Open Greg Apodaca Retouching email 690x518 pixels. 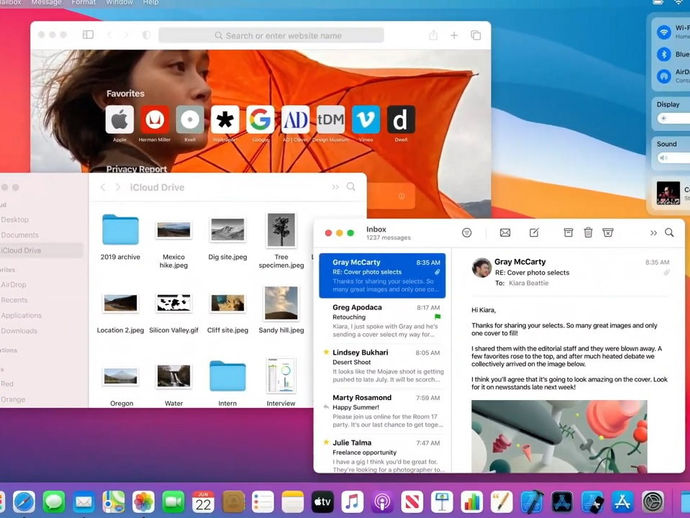pyautogui.click(x=382, y=321)
